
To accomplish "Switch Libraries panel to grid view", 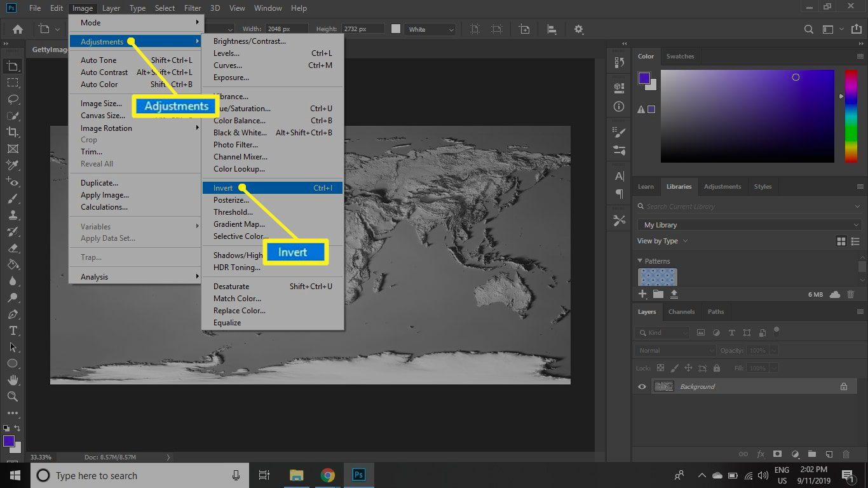I will [841, 241].
